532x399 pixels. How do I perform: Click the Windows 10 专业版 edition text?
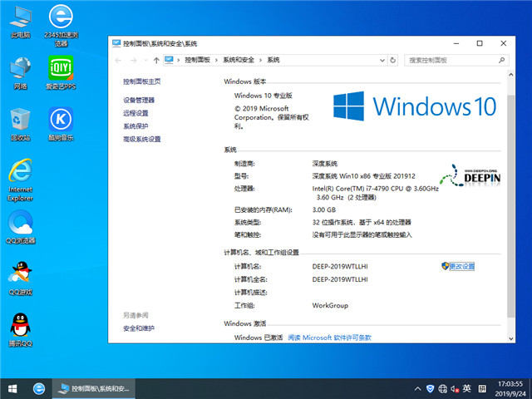(264, 96)
